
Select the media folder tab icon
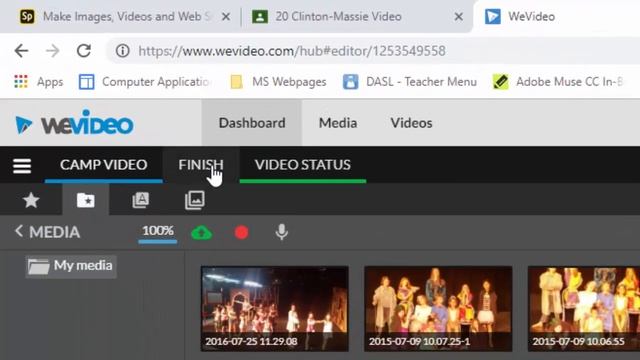pyautogui.click(x=86, y=200)
